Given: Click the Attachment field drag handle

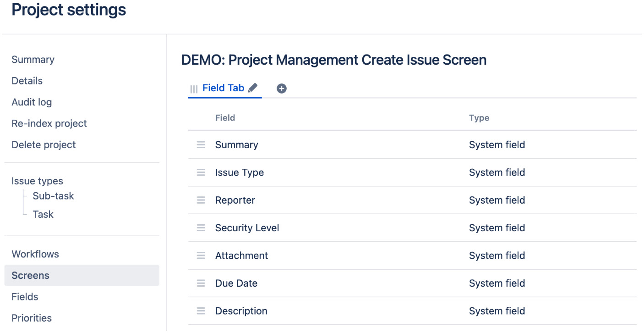Looking at the screenshot, I should [200, 255].
